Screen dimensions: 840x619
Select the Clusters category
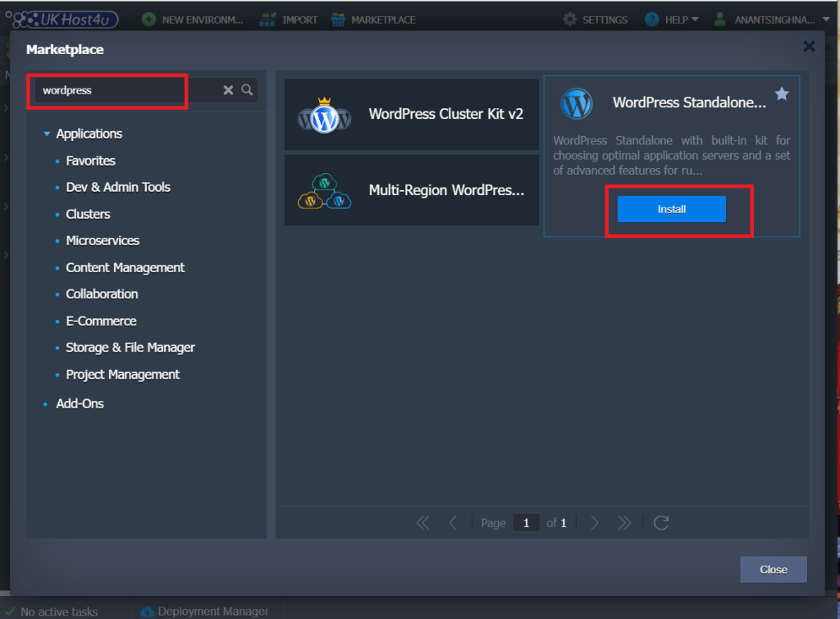coord(88,214)
